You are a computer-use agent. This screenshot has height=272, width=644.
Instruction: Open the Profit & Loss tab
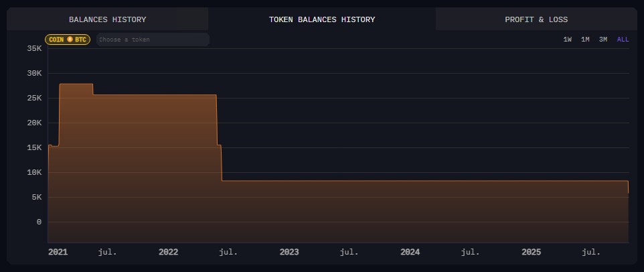[x=536, y=19]
